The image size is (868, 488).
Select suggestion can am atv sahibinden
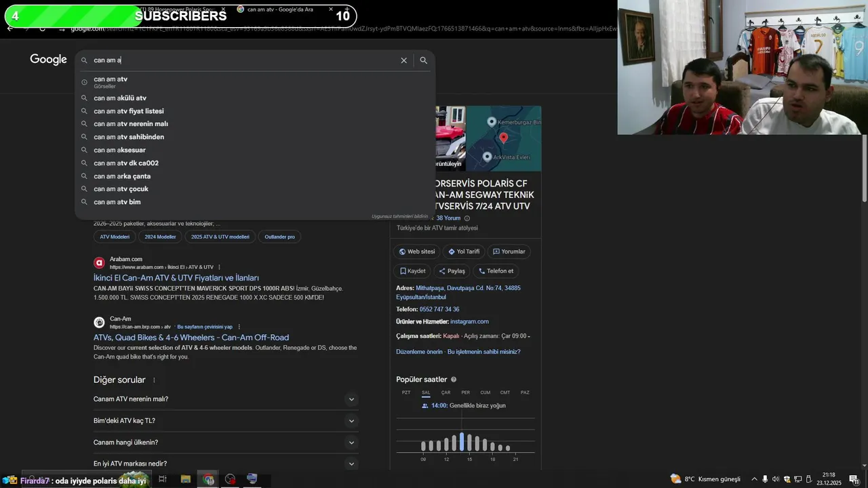[254, 137]
